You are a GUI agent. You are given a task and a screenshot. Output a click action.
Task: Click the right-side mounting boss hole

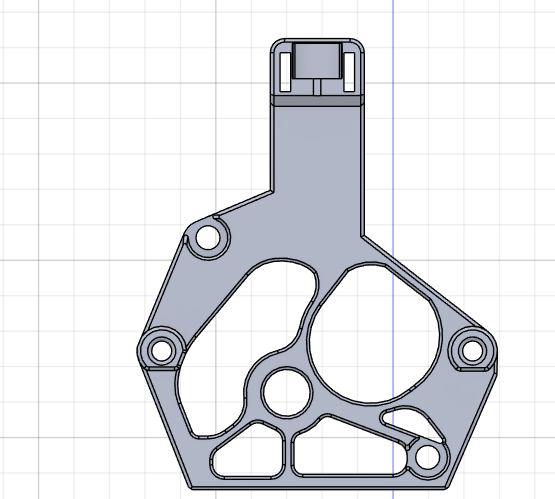pos(472,350)
